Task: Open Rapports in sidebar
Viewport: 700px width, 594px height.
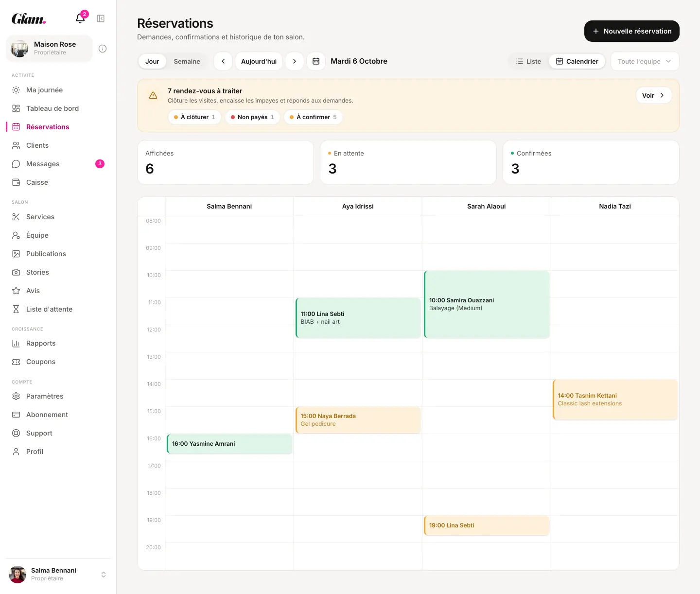Action: click(x=58, y=343)
